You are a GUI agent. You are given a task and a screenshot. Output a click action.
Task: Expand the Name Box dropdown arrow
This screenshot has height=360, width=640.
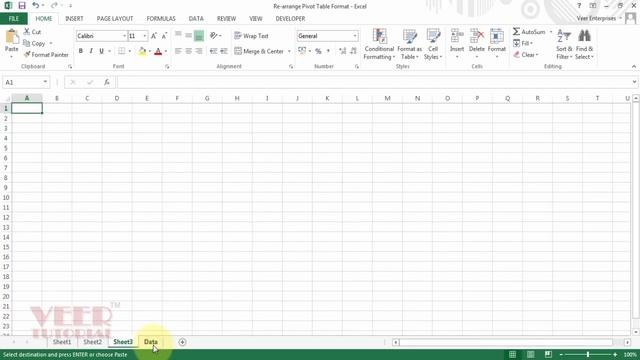45,82
